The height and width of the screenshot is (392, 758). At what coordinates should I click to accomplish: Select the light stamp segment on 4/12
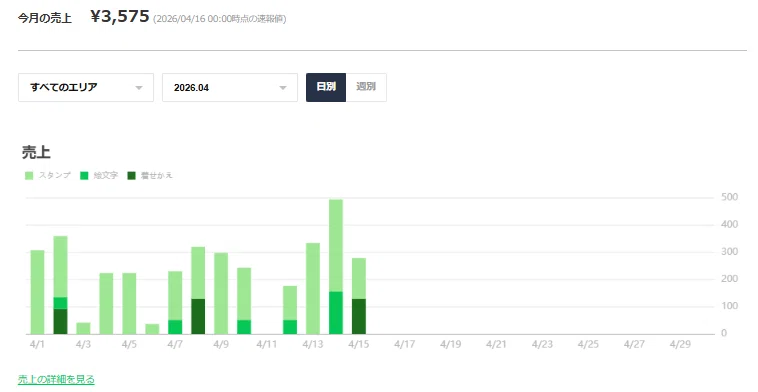[x=290, y=303]
